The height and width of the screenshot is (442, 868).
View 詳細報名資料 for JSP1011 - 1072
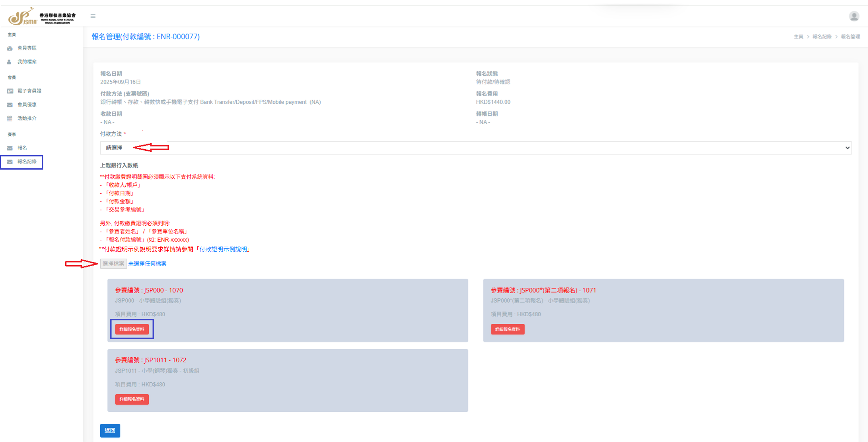pos(132,399)
